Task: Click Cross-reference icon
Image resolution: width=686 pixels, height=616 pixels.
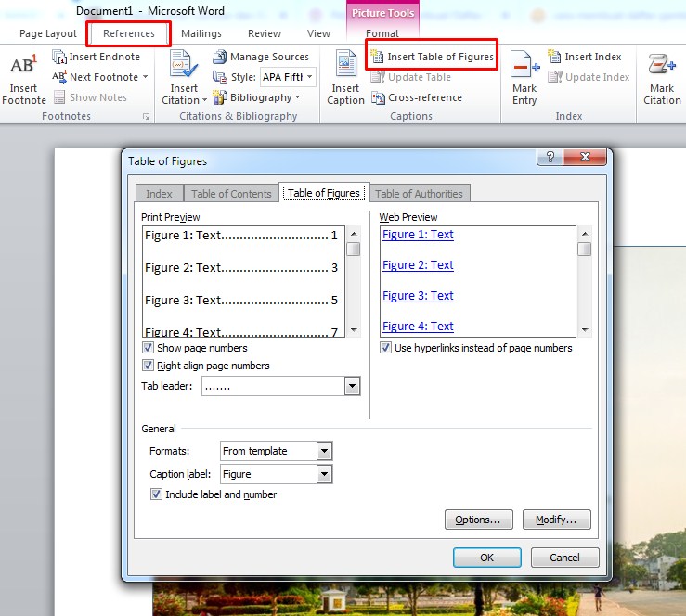Action: [378, 97]
